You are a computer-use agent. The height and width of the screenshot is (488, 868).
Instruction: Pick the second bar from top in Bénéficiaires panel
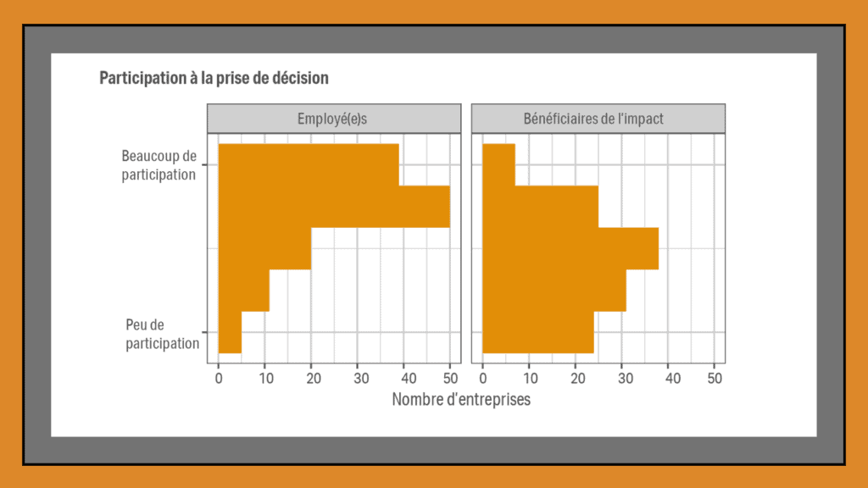pos(540,207)
